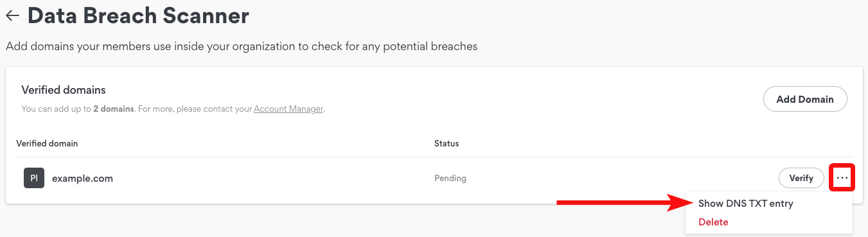
Task: Open the Account Manager link
Action: [x=288, y=109]
